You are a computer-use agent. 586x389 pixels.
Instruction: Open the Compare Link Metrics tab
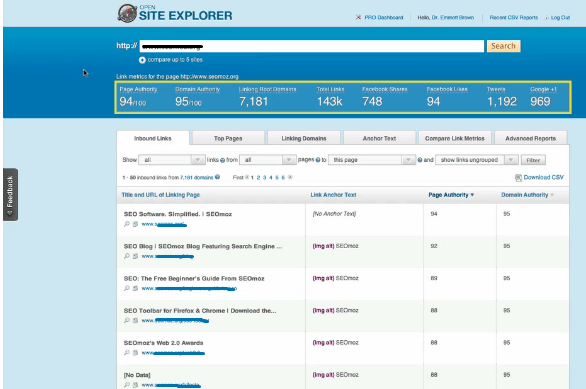coord(455,138)
